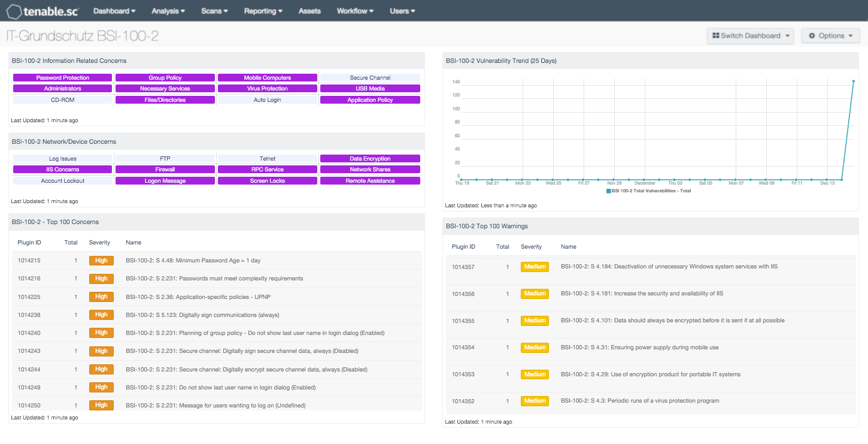Screen dimensions: 868x444
Task: Open the Auto Login indicator
Action: coord(268,100)
